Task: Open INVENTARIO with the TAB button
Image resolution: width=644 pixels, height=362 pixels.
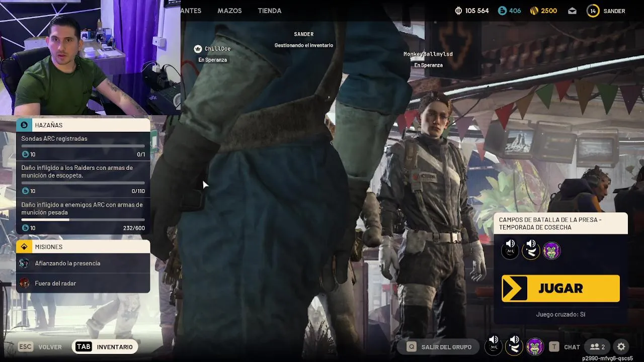Action: tap(105, 347)
